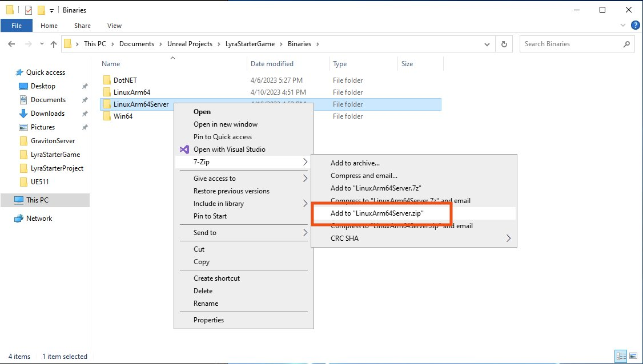The height and width of the screenshot is (364, 643).
Task: Click LyraStarterGame in address breadcrumb
Action: (x=250, y=44)
